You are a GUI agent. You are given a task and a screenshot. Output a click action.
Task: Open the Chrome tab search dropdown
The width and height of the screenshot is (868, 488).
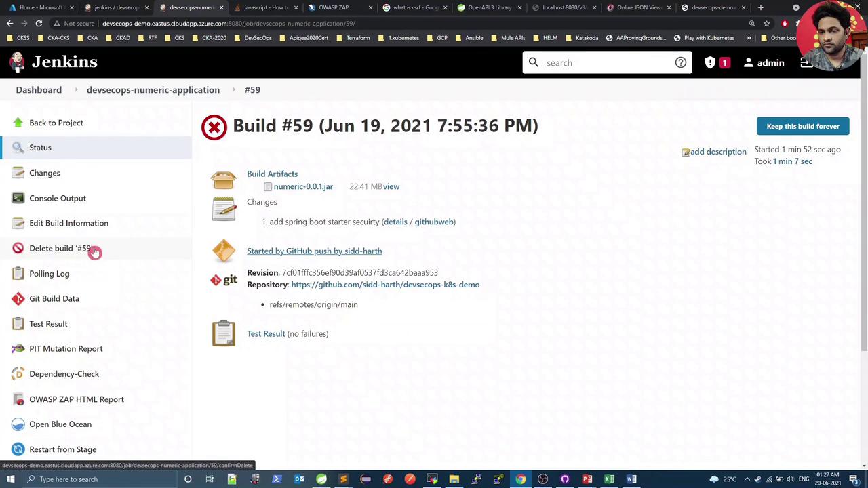pos(796,7)
